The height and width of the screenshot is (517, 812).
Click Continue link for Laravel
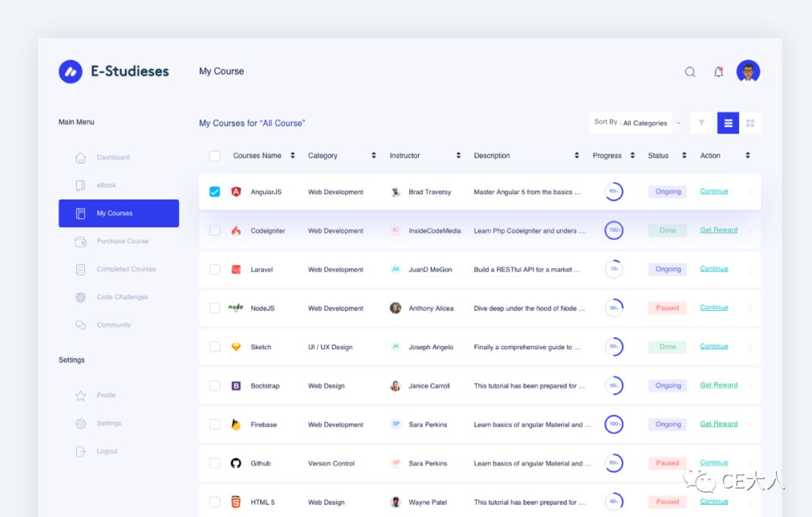click(714, 269)
